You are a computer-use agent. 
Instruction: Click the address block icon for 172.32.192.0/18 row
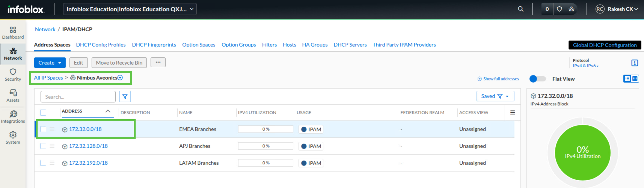pyautogui.click(x=65, y=163)
